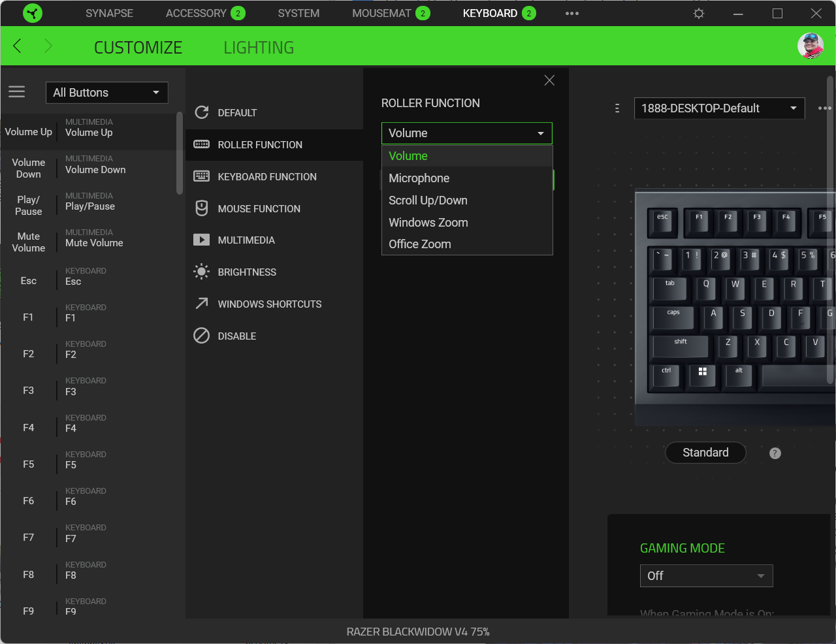Choose Microphone from the dropdown list
Screen dimensions: 836x644
pyautogui.click(x=467, y=178)
